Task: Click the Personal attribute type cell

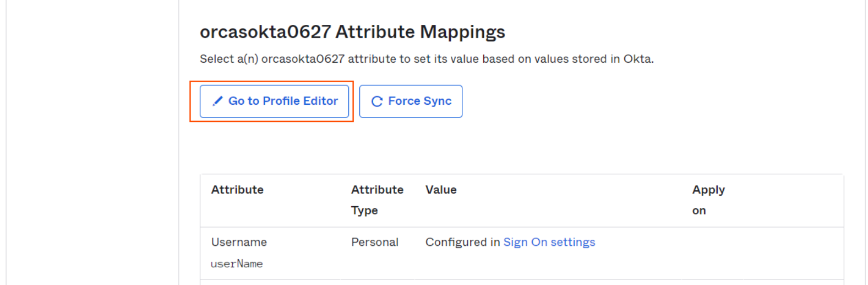Action: pos(375,242)
